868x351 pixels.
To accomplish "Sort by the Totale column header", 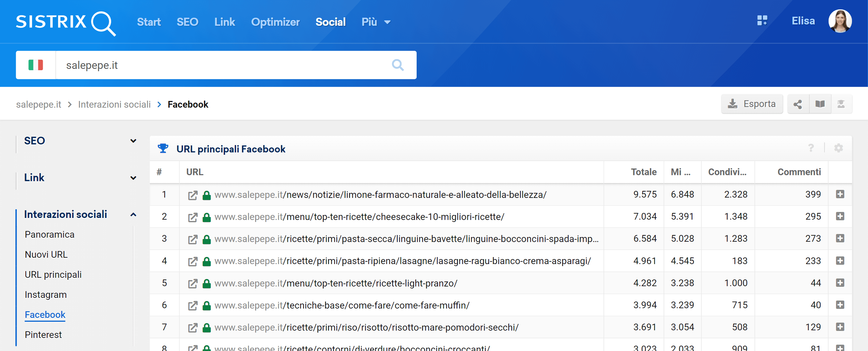I will [644, 172].
